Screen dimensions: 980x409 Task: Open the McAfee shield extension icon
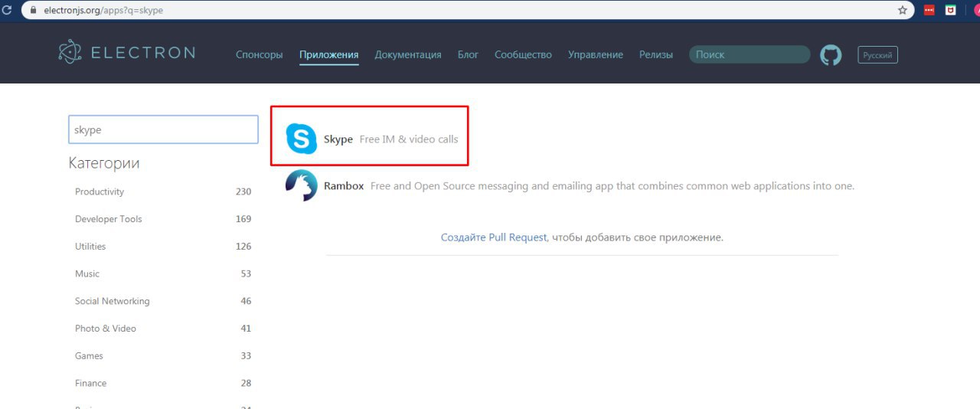(950, 11)
